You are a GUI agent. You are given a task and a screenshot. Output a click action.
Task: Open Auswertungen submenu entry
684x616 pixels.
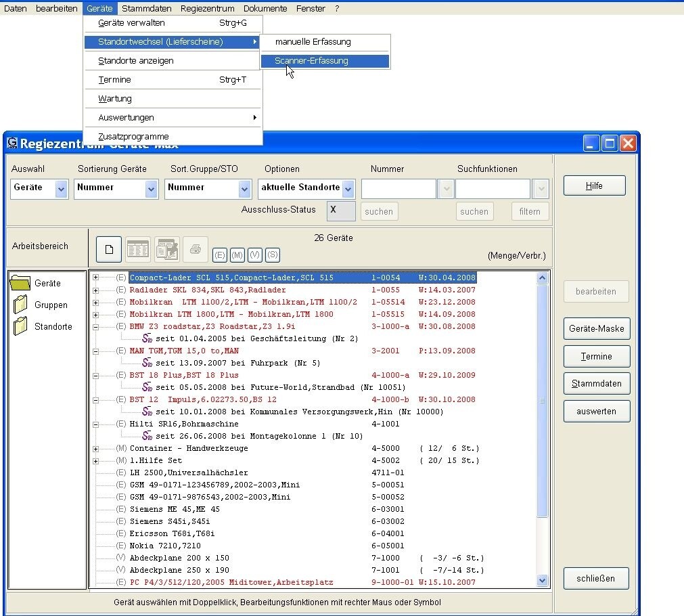click(173, 117)
